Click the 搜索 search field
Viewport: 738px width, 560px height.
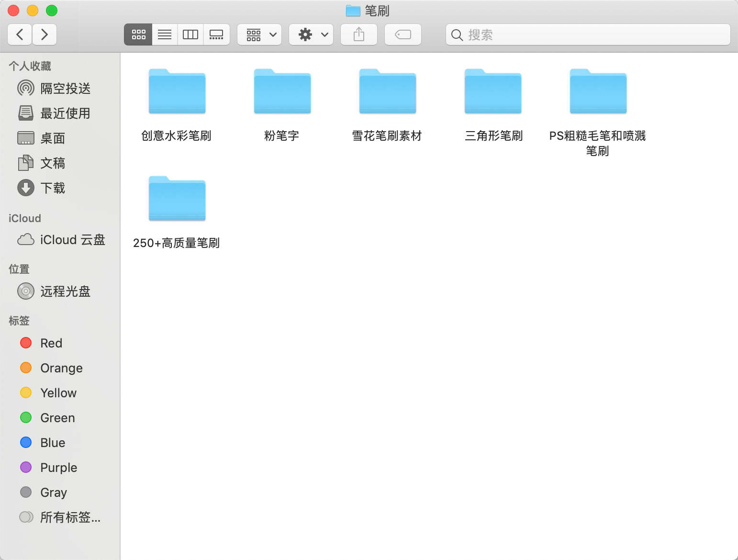point(588,34)
